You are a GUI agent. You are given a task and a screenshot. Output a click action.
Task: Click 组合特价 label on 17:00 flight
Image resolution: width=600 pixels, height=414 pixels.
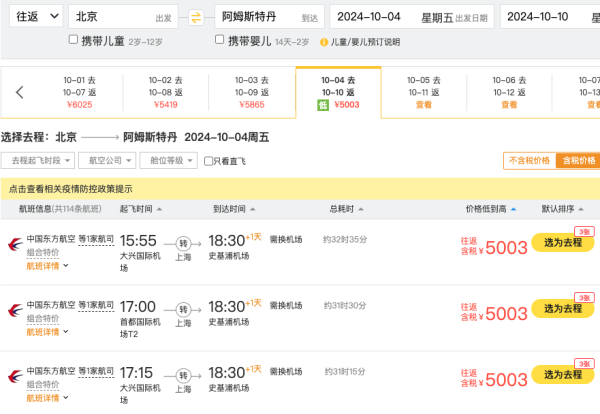tap(42, 319)
